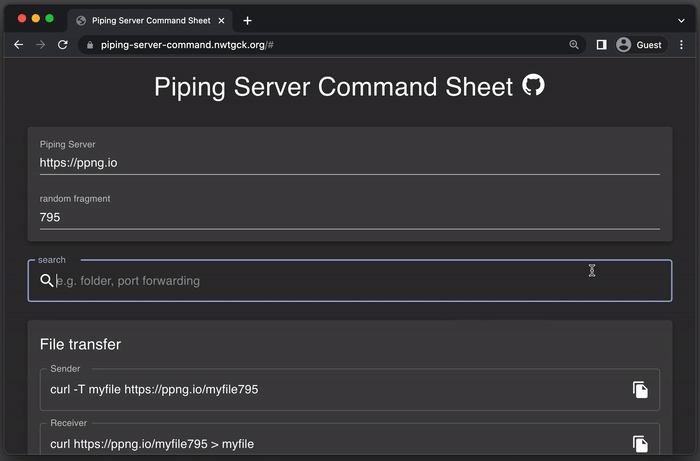This screenshot has width=700, height=461.
Task: Open the GitHub repository icon
Action: (x=534, y=86)
